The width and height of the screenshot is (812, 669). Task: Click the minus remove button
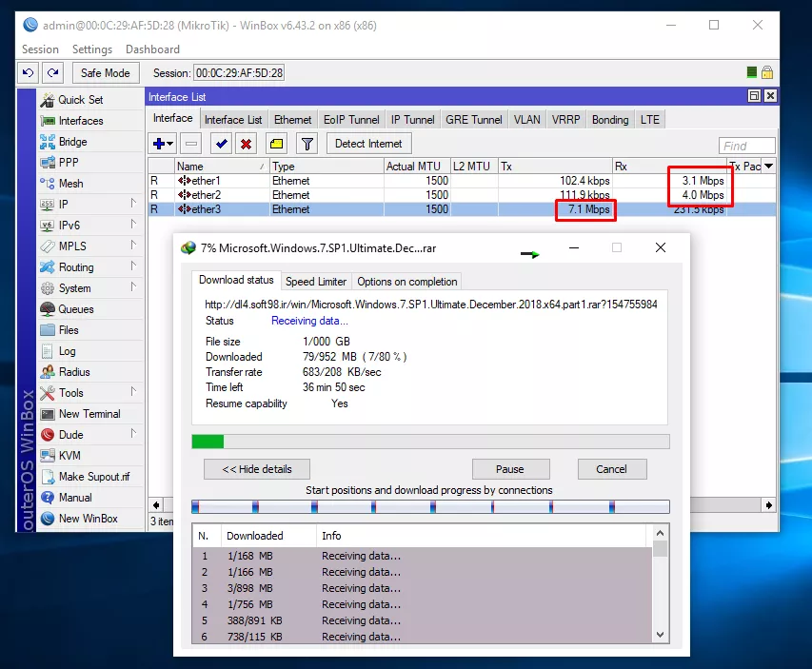coord(191,144)
